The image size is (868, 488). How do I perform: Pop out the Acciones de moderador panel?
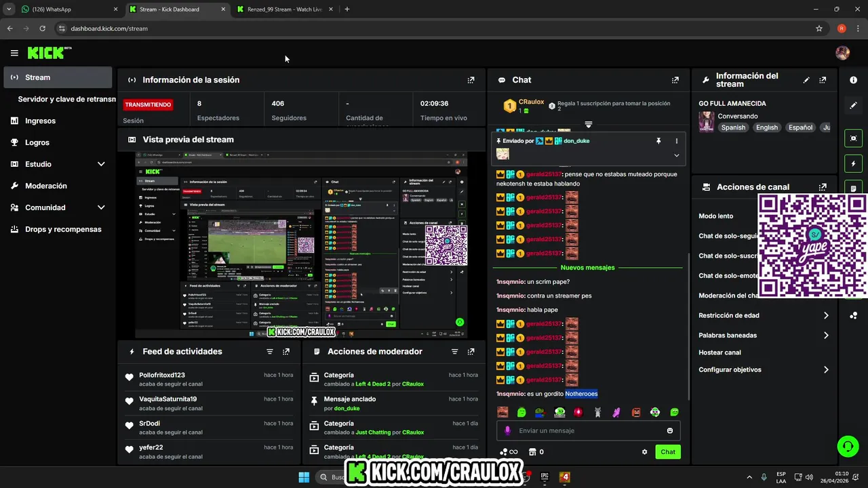click(471, 352)
